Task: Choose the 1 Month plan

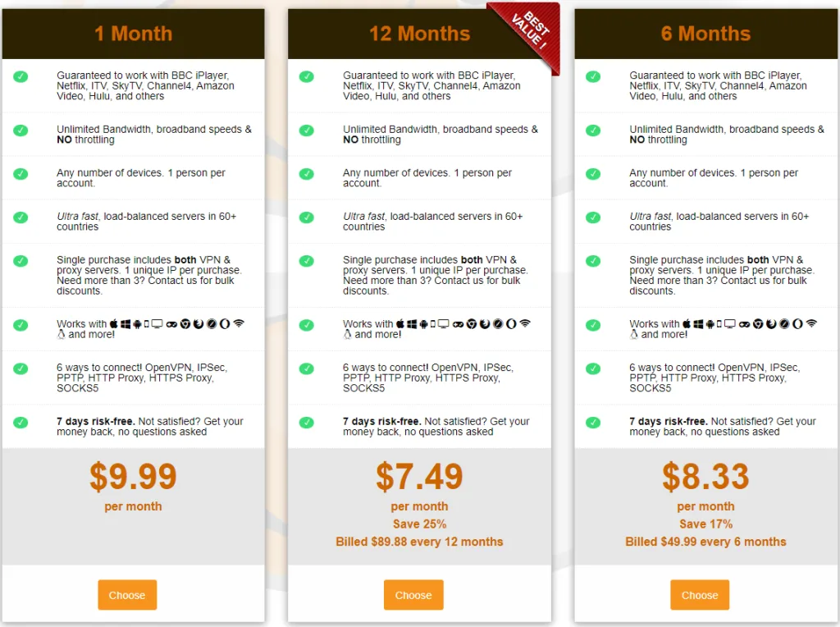Action: click(x=127, y=595)
